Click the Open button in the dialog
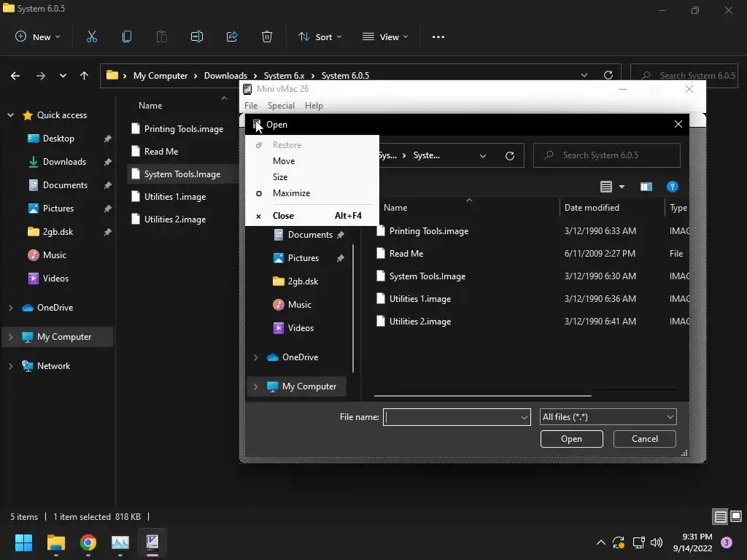 point(572,439)
